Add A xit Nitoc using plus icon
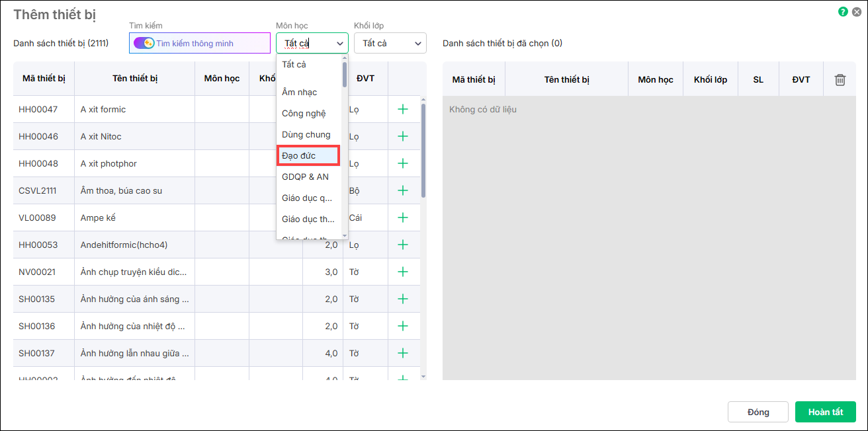The height and width of the screenshot is (431, 868). 402,137
